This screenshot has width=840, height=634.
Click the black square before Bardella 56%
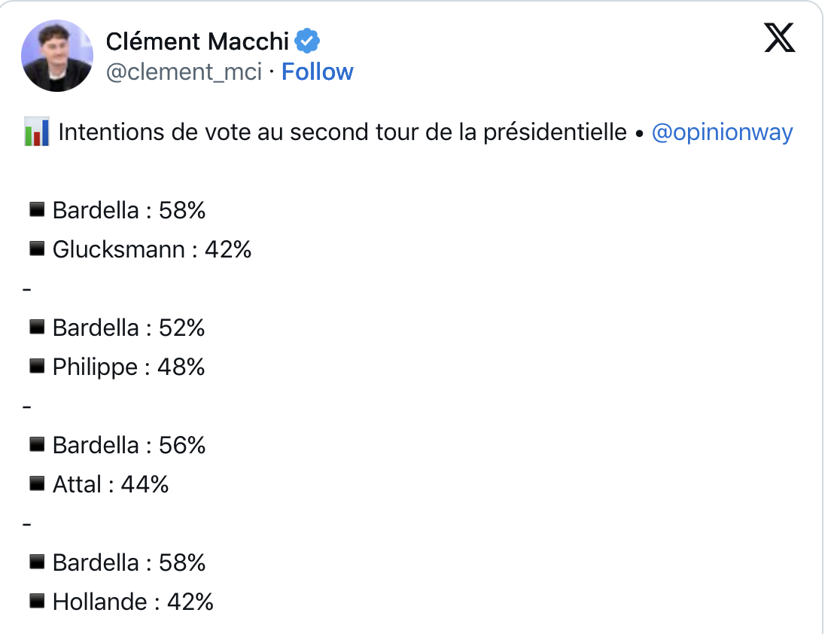coord(37,445)
